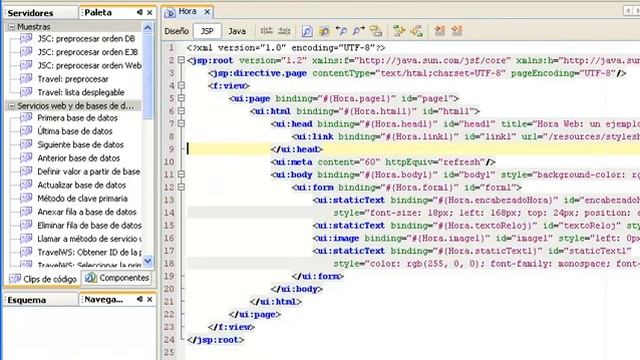Screen dimensions: 640x360
Task: Toggle the highlight search icon
Action: tap(324, 31)
